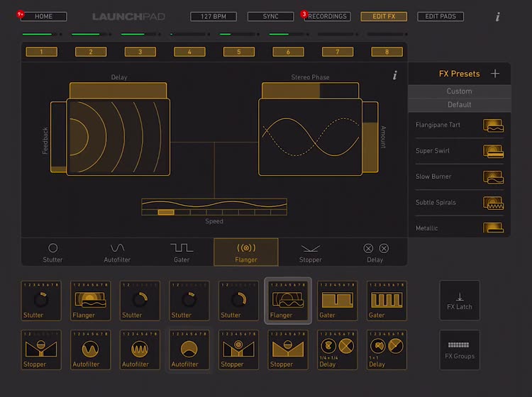Enable the FX Latch button
This screenshot has width=532, height=397.
460,301
